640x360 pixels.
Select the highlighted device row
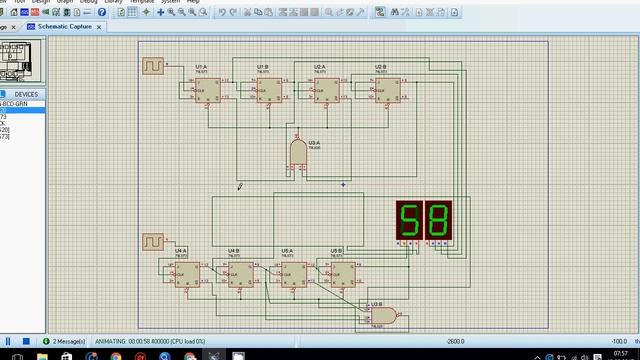click(22, 110)
